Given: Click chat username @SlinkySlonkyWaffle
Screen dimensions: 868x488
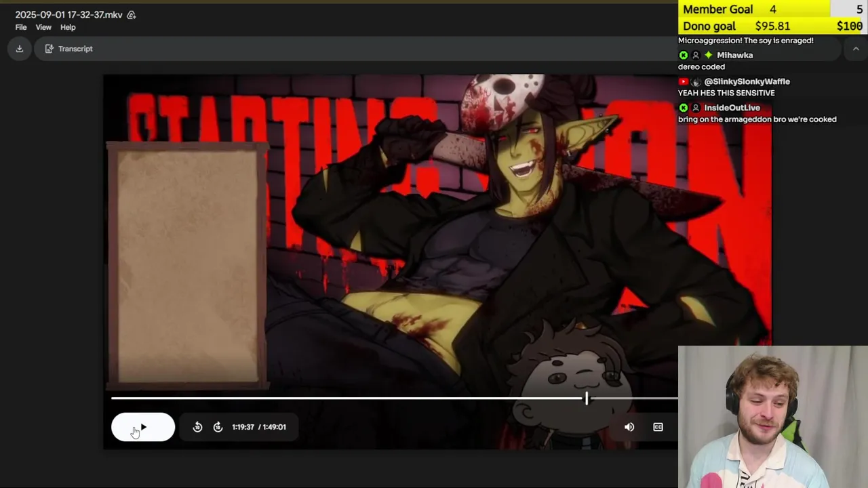Looking at the screenshot, I should 747,81.
